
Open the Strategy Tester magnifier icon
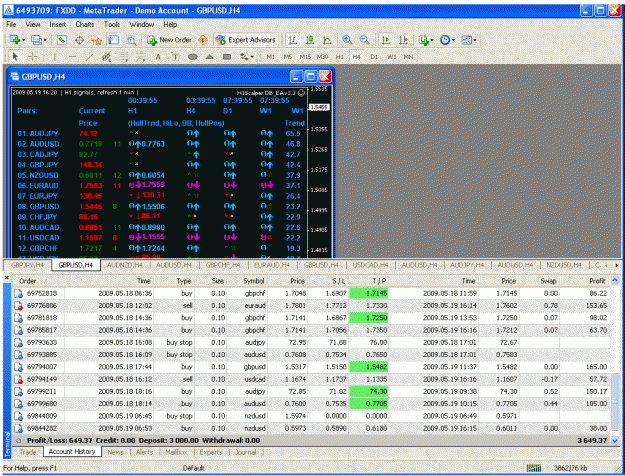point(131,40)
